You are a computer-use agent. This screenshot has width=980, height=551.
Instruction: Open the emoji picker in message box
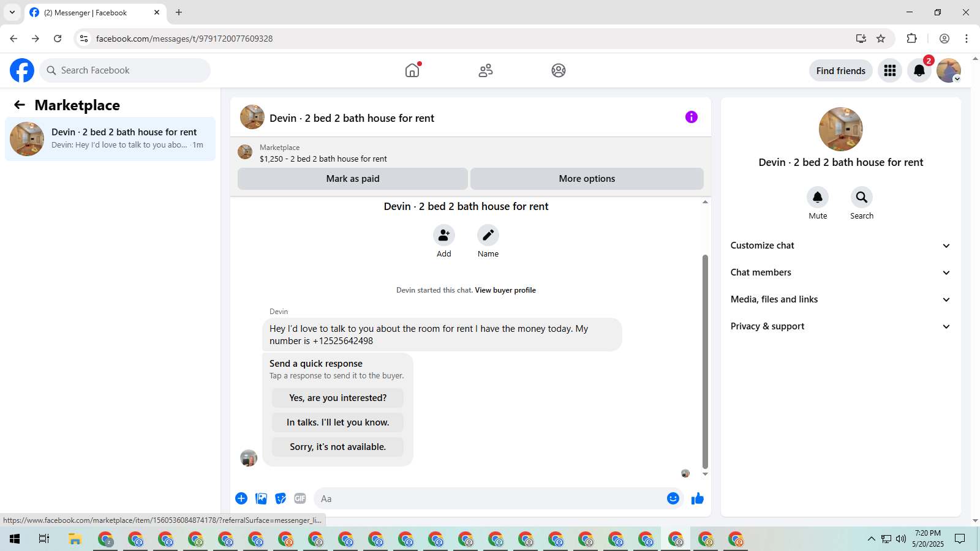click(673, 498)
